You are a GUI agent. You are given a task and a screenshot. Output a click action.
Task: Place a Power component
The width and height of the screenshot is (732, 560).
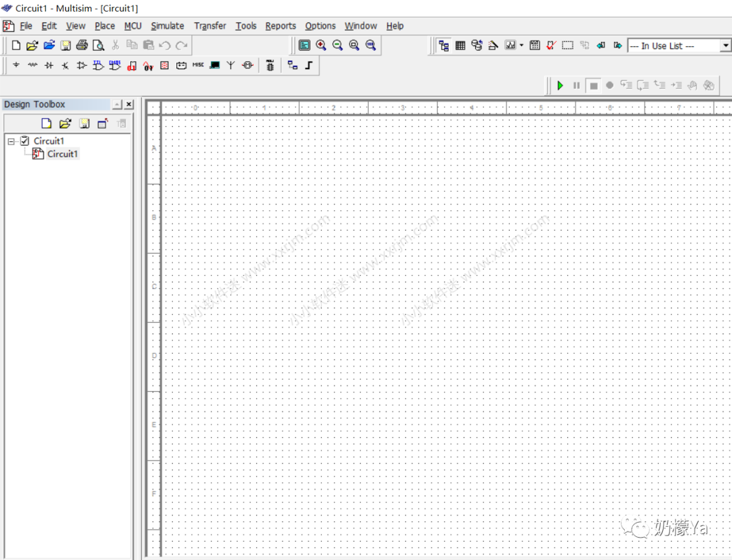coord(181,65)
